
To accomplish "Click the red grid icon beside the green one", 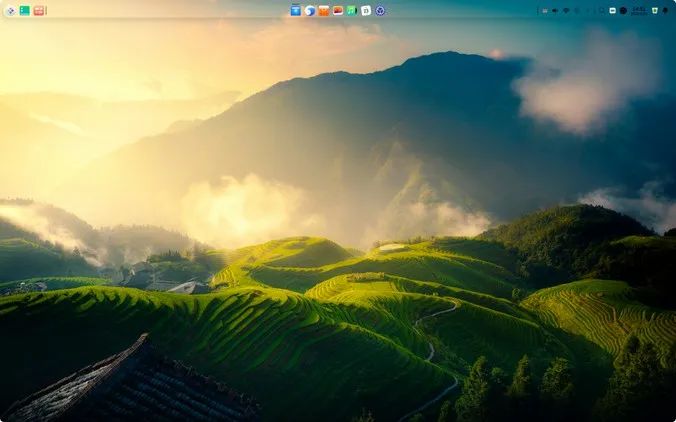I will [x=39, y=11].
